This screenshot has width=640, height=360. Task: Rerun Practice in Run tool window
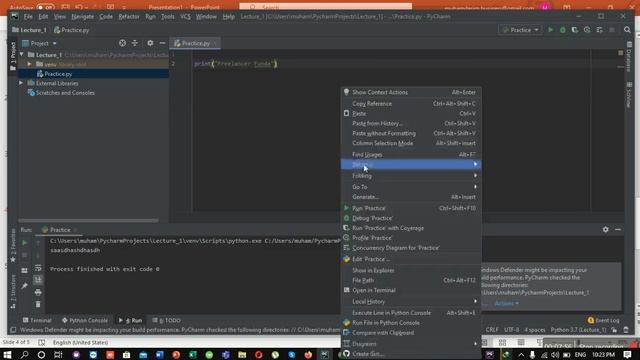[x=24, y=243]
